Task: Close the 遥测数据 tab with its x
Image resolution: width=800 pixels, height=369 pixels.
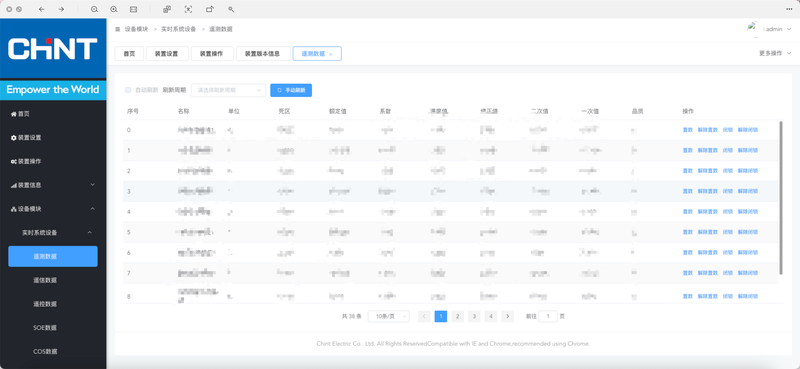Action: pos(331,54)
